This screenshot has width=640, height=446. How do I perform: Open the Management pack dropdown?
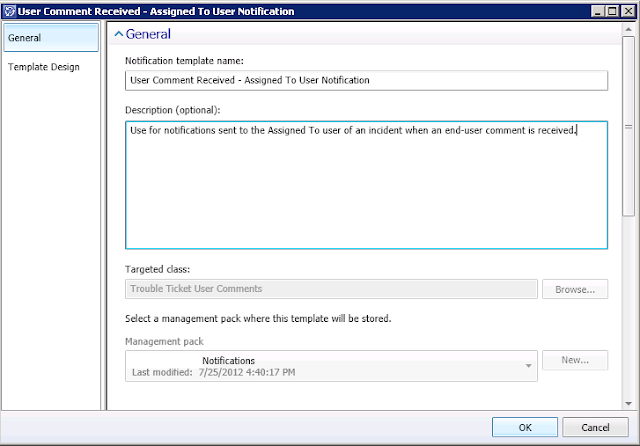331,366
